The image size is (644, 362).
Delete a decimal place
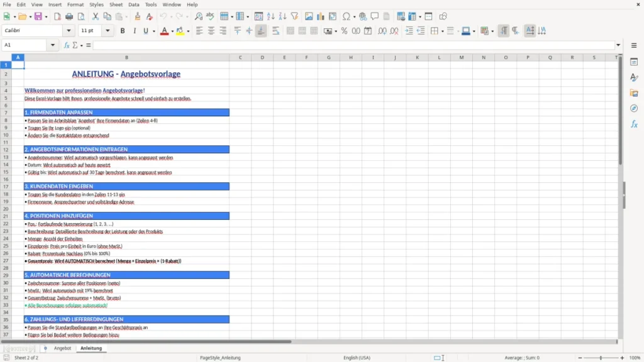tap(394, 31)
